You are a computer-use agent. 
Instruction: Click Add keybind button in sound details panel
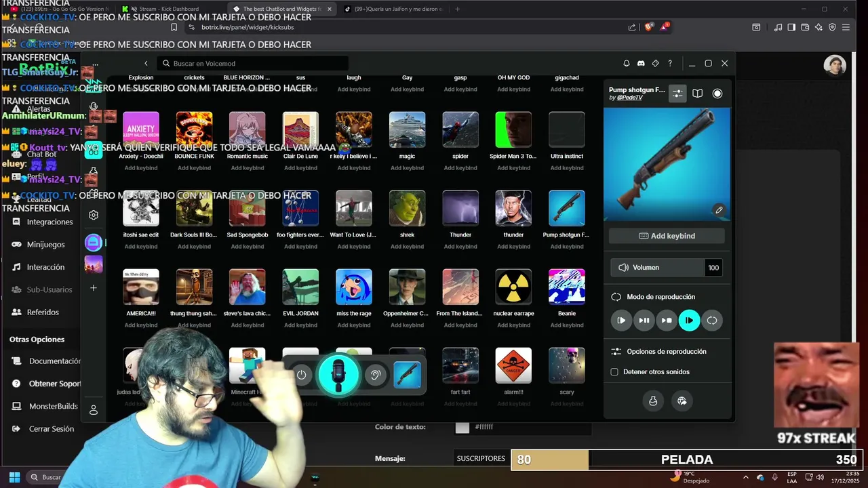tap(667, 236)
